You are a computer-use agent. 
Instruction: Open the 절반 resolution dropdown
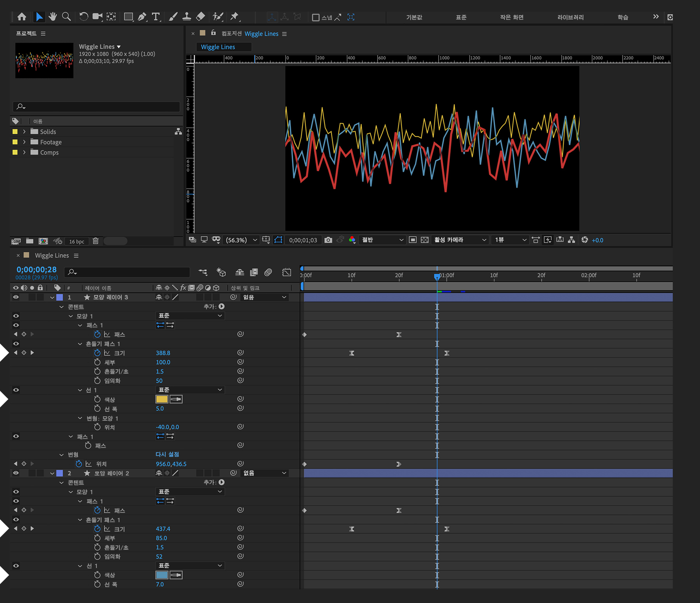tap(382, 240)
